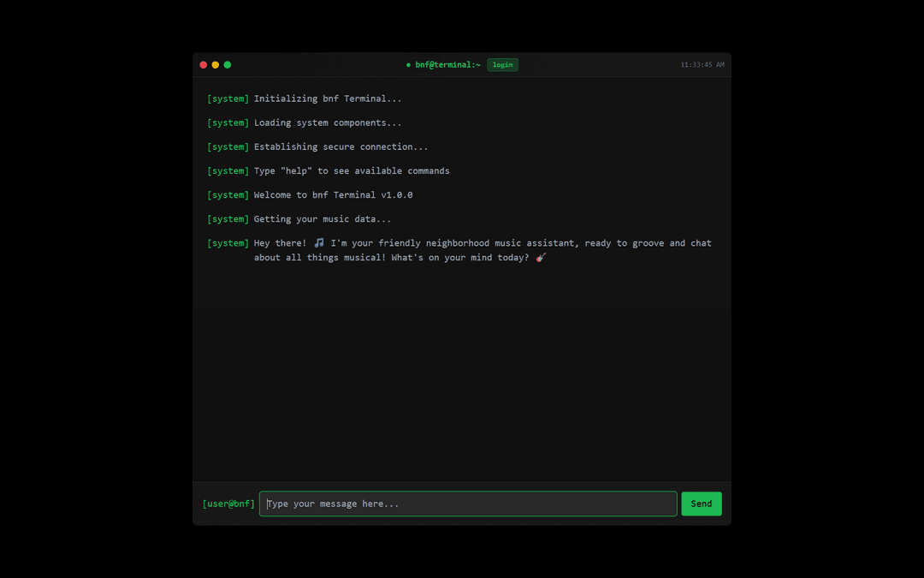Select the music note emoji in greeting
Image resolution: width=924 pixels, height=578 pixels.
(x=319, y=243)
